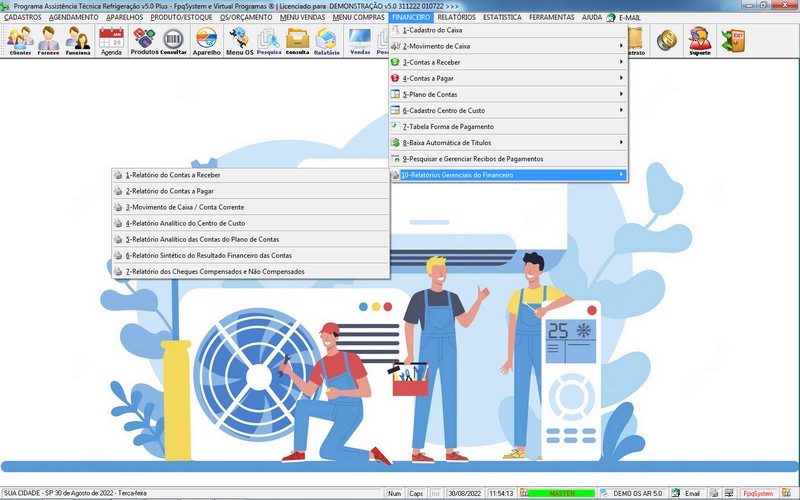
Task: Select 7-Relatório dos Cheques Compensados entry
Action: click(x=215, y=271)
